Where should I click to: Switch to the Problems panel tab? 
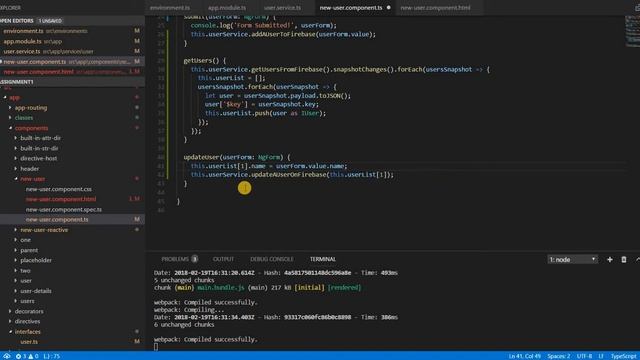click(179, 259)
